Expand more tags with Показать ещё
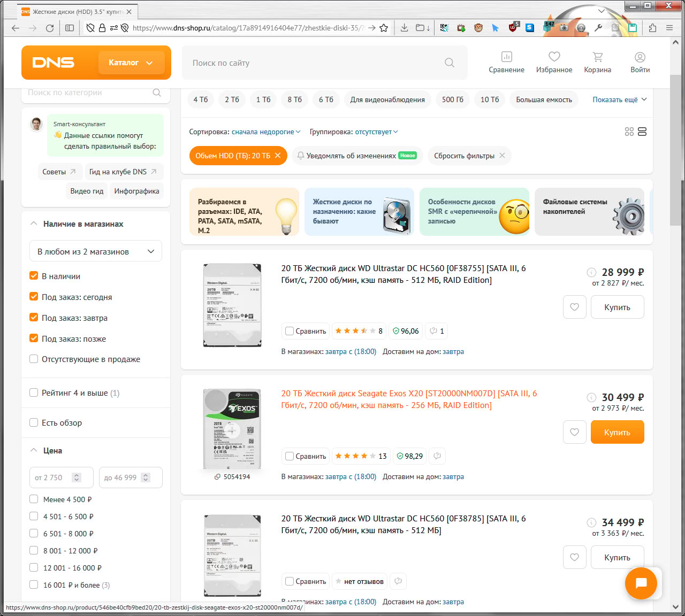Image resolution: width=685 pixels, height=616 pixels. coord(620,99)
